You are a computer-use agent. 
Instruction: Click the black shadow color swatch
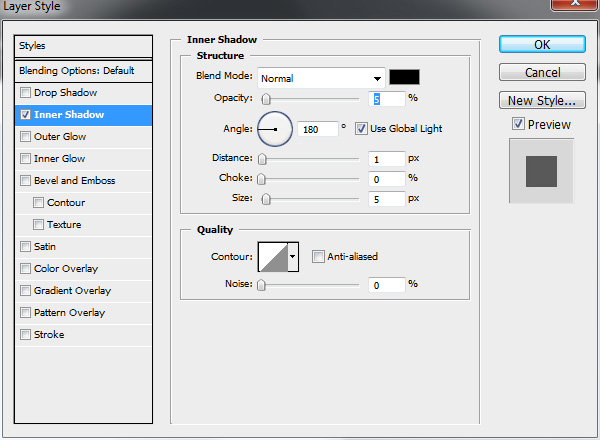[x=404, y=77]
